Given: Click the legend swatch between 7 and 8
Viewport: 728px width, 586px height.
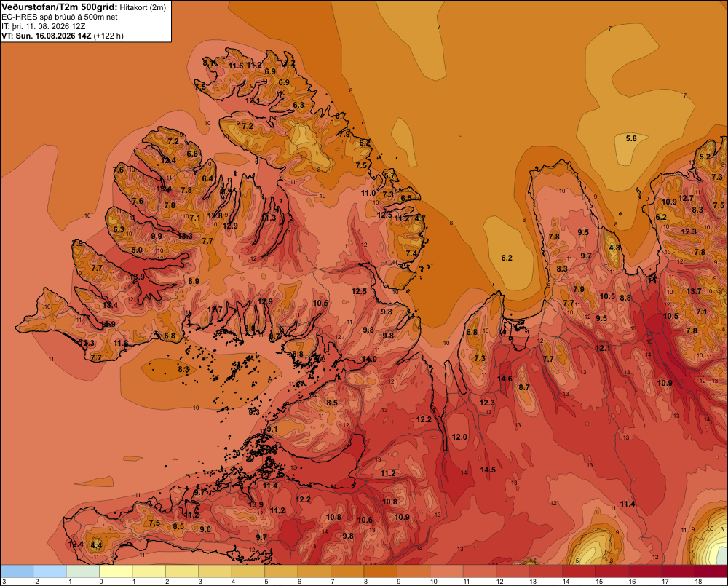Looking at the screenshot, I should (x=347, y=571).
